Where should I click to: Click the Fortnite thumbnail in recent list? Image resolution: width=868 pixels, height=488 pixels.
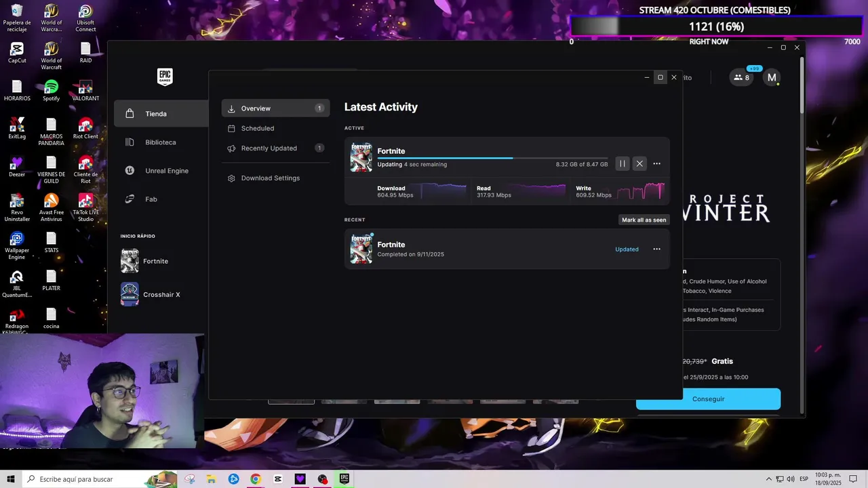click(x=361, y=249)
